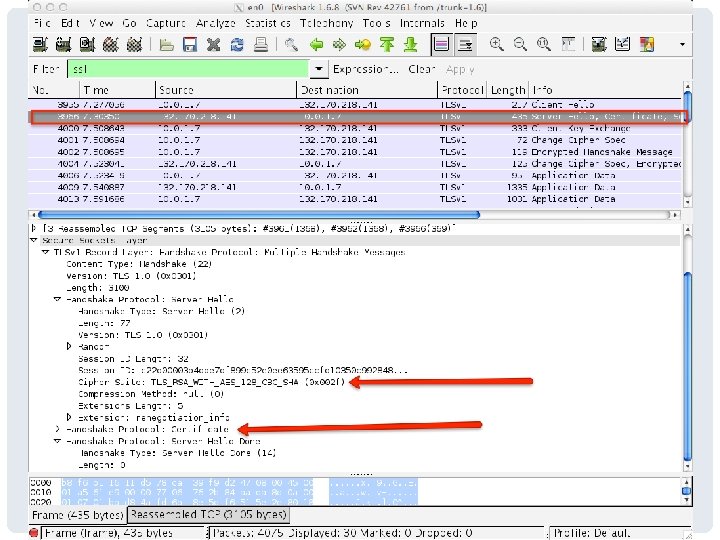Open the Telephony menu
The width and height of the screenshot is (720, 540).
pyautogui.click(x=326, y=23)
